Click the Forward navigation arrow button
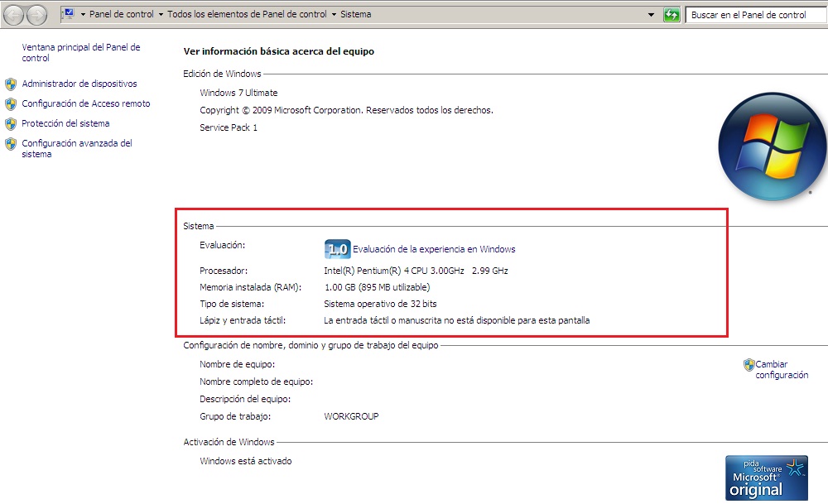This screenshot has width=828, height=504. pos(37,15)
